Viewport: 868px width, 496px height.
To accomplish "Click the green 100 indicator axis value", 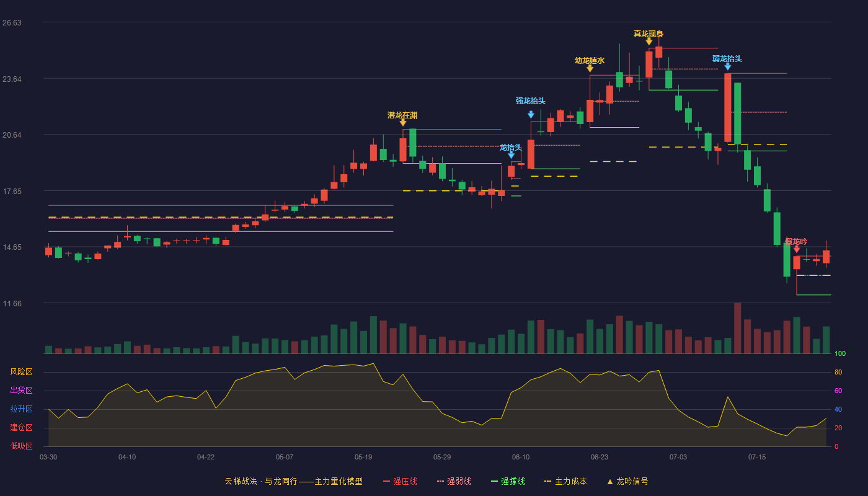I will [x=840, y=354].
